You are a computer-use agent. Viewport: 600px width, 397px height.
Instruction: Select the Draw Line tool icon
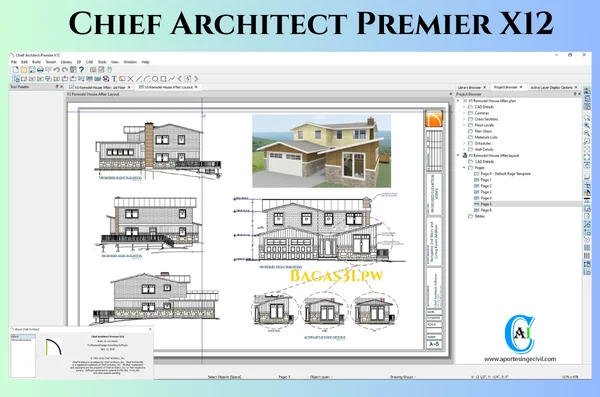[139, 79]
